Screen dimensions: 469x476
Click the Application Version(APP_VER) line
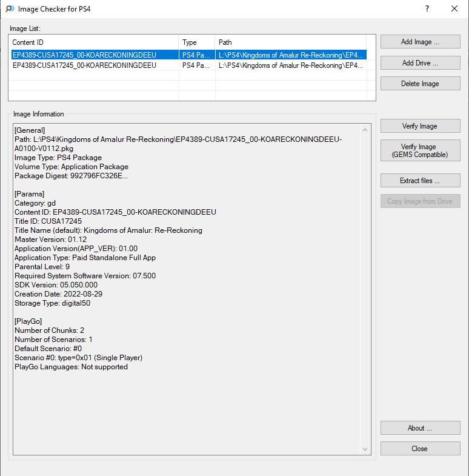[76, 249]
